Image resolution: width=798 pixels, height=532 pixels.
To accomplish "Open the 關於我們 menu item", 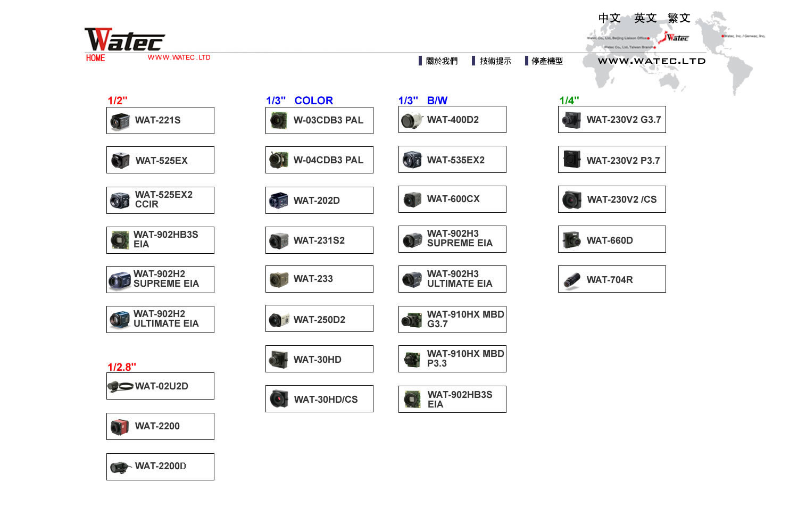I will click(x=441, y=61).
